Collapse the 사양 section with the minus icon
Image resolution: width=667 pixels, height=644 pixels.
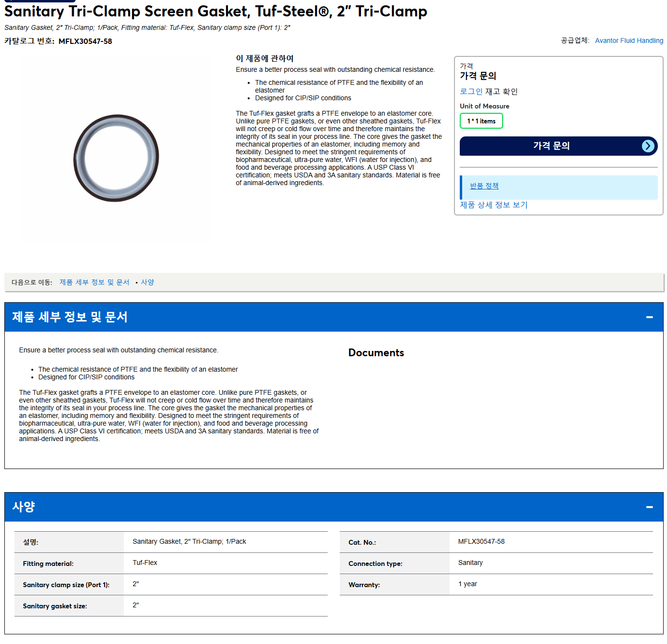click(x=649, y=507)
